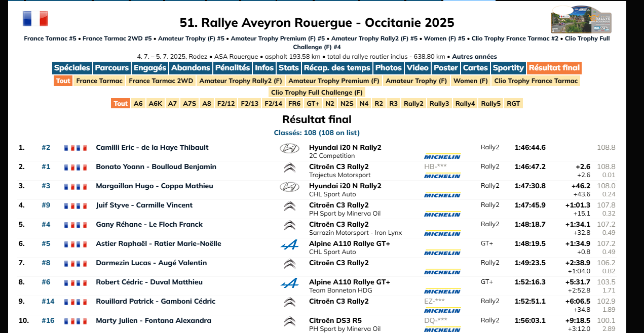Click the Citroën logo in Marty Julien row

289,321
